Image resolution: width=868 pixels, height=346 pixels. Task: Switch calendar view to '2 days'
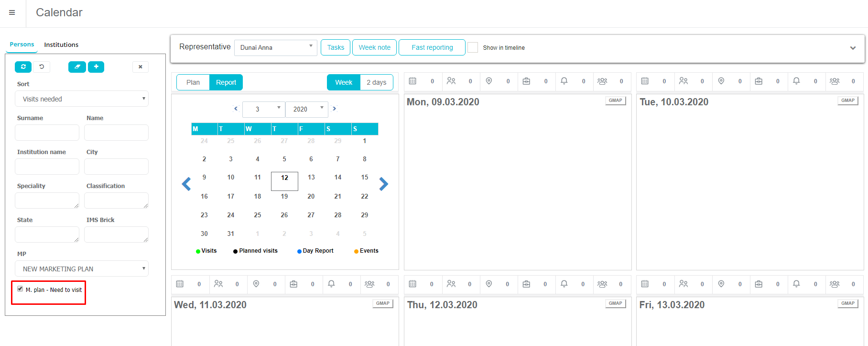coord(376,82)
